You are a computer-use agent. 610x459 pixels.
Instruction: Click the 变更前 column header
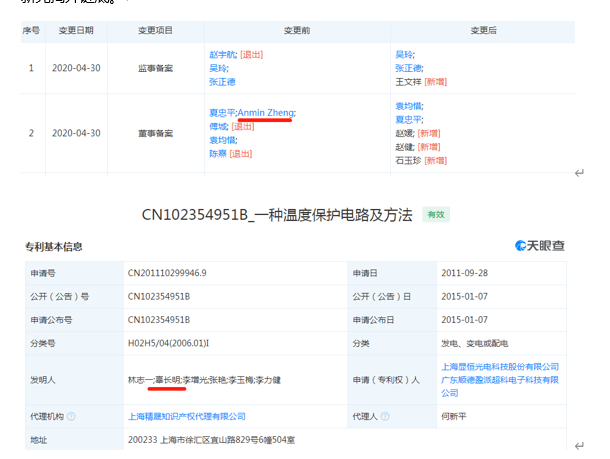click(x=297, y=30)
